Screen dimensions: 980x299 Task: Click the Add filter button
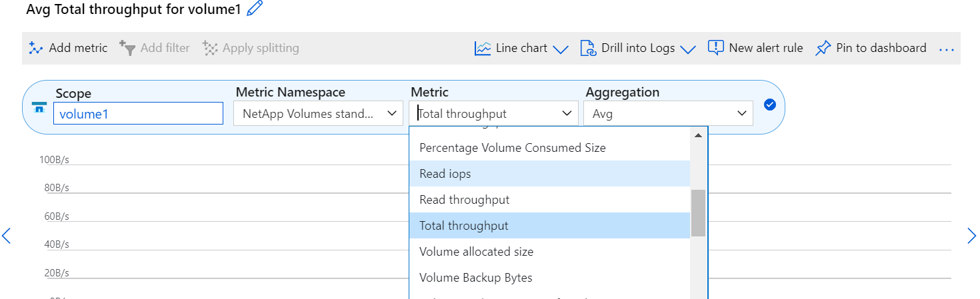click(x=155, y=48)
